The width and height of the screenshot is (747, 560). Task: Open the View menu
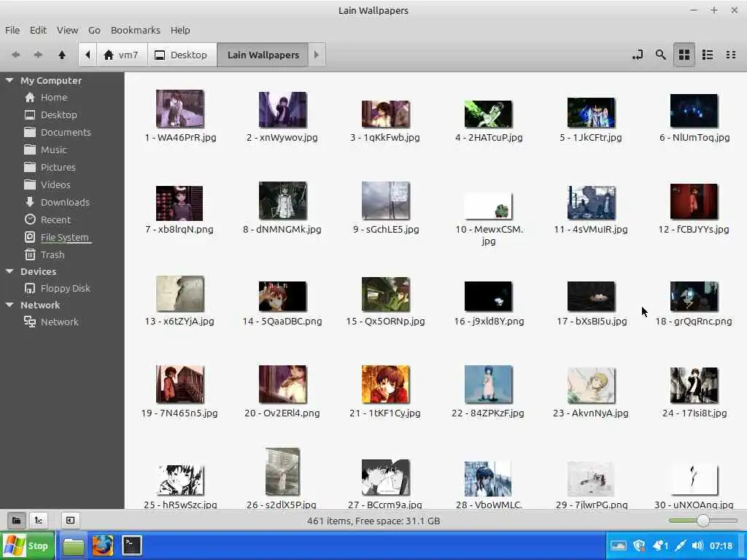[67, 30]
